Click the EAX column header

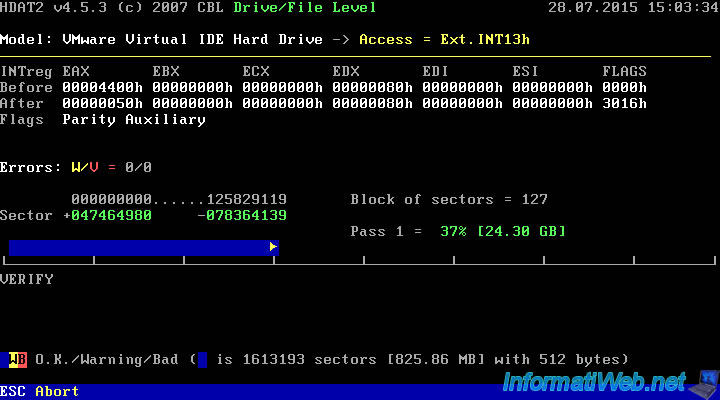[76, 72]
